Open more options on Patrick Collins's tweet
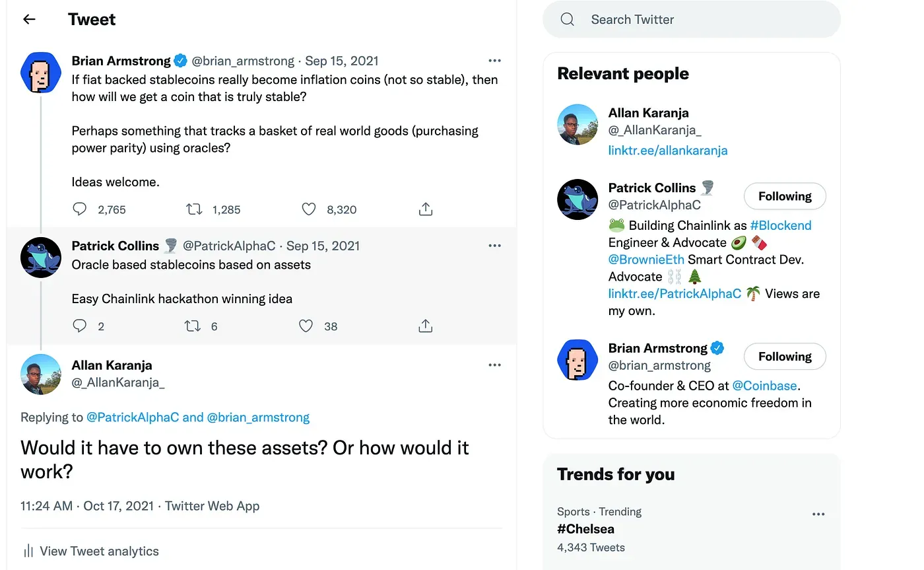This screenshot has height=570, width=924. [x=495, y=246]
